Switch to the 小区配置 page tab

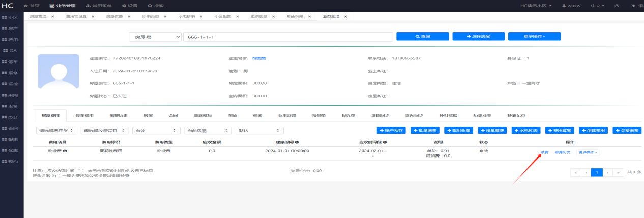tap(223, 16)
